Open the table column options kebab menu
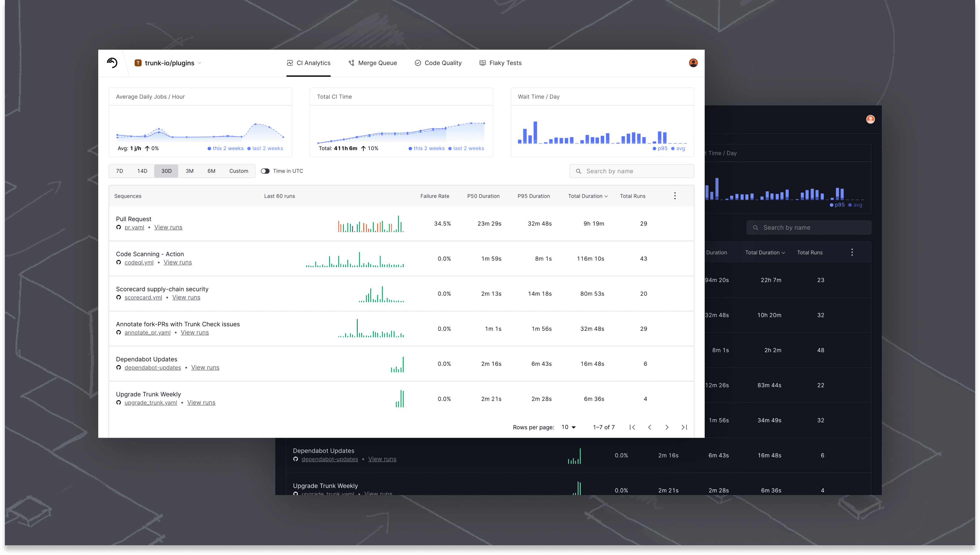The image size is (980, 555). pyautogui.click(x=674, y=196)
